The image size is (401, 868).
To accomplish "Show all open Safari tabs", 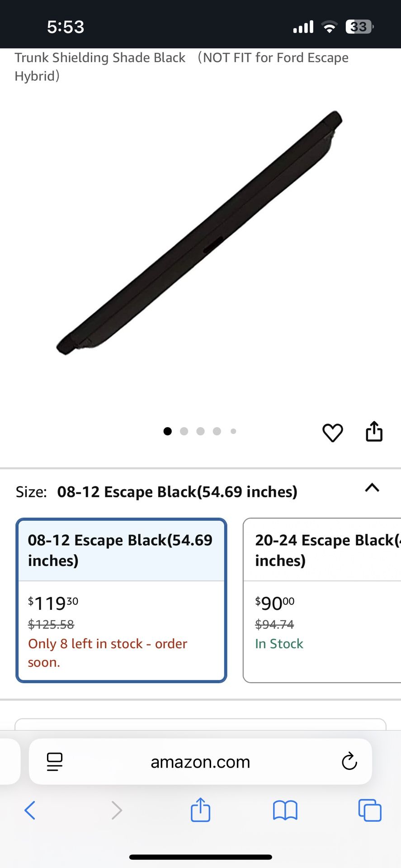I will (x=369, y=810).
